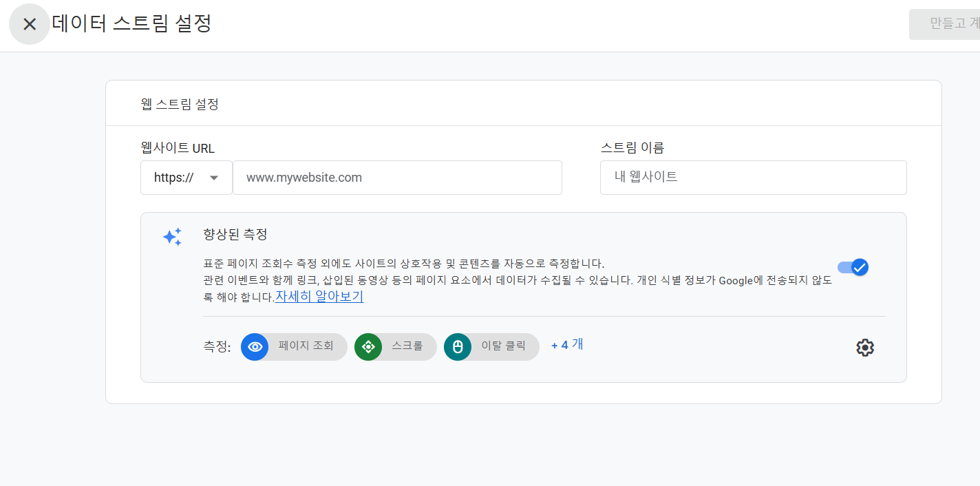Open the https:// protocol dropdown
This screenshot has height=486, width=980.
click(186, 177)
